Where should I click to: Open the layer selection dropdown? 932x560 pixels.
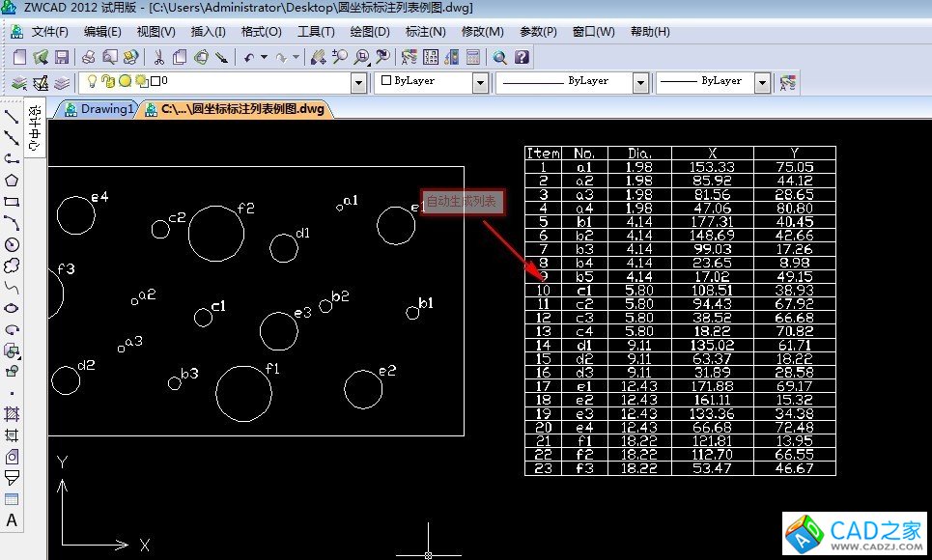pos(357,83)
